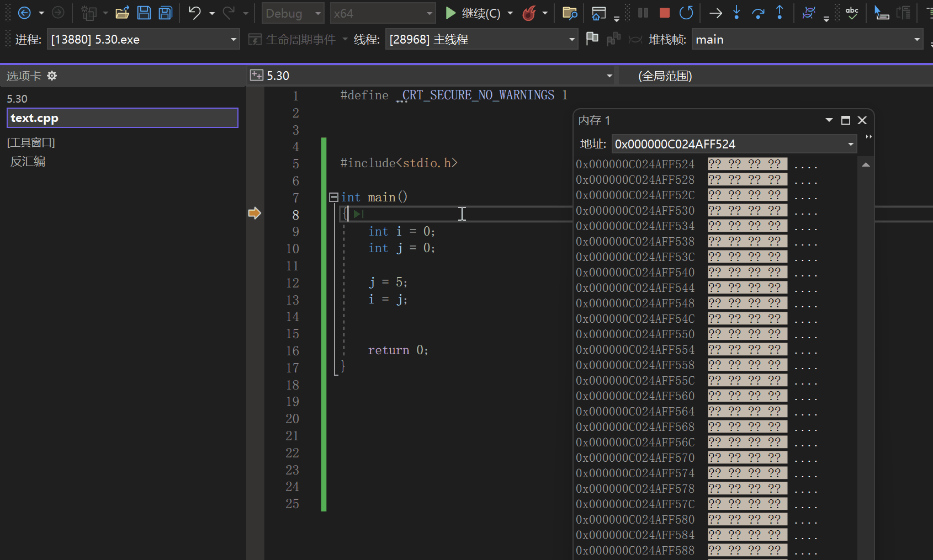Step over the current statement
Viewport: 933px width, 560px height.
758,13
